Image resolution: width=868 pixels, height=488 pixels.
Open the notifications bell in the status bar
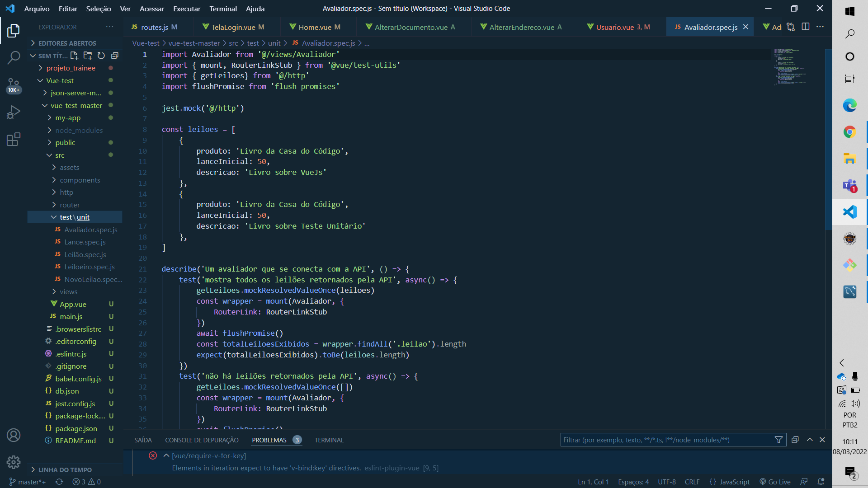tap(821, 482)
